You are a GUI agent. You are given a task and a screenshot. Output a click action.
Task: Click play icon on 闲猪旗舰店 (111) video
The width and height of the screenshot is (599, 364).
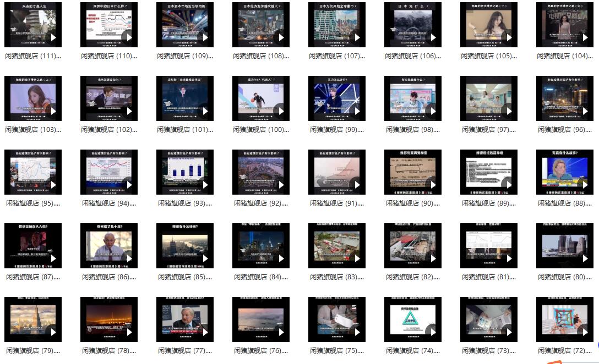(x=52, y=37)
